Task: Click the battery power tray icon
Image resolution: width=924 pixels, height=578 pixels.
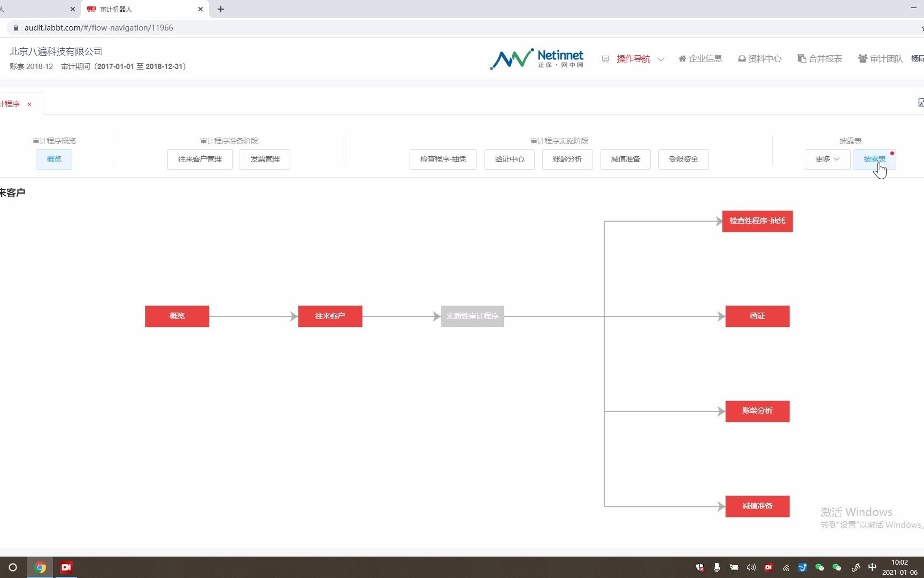Action: (x=734, y=567)
